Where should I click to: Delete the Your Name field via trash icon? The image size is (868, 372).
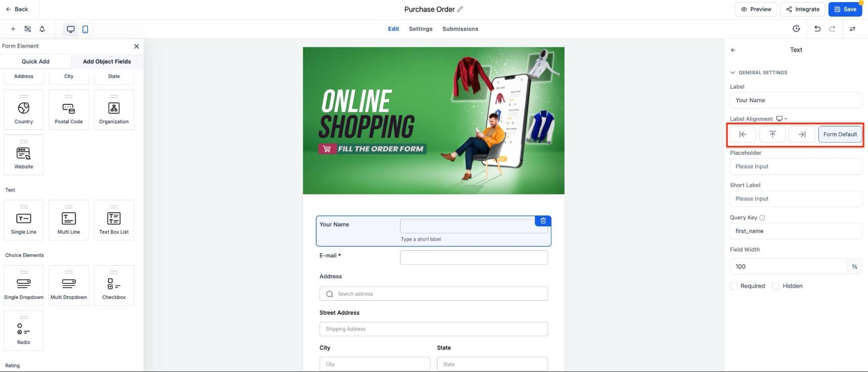[x=543, y=221]
